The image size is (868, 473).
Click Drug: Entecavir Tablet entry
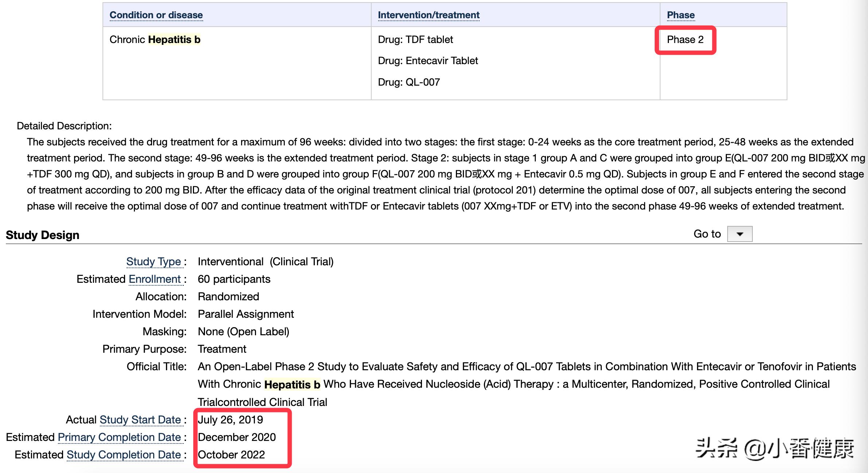pos(428,60)
